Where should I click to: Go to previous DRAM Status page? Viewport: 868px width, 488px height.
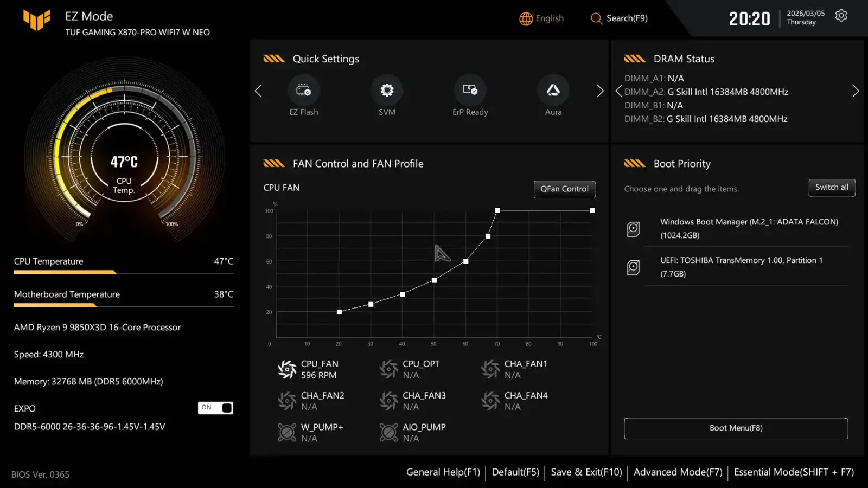click(x=618, y=91)
